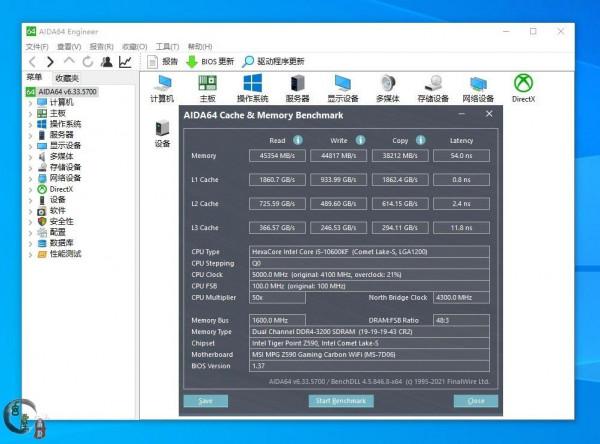Click the Memory Read value field
600x444 pixels.
pos(277,156)
